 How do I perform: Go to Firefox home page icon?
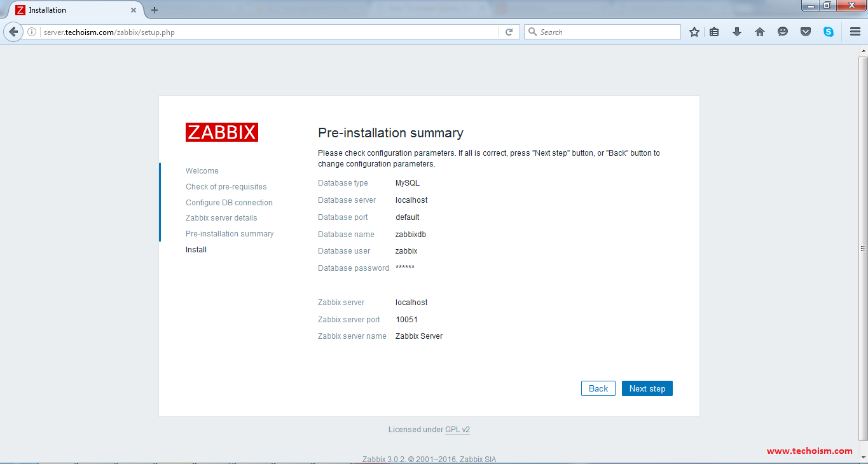(760, 32)
